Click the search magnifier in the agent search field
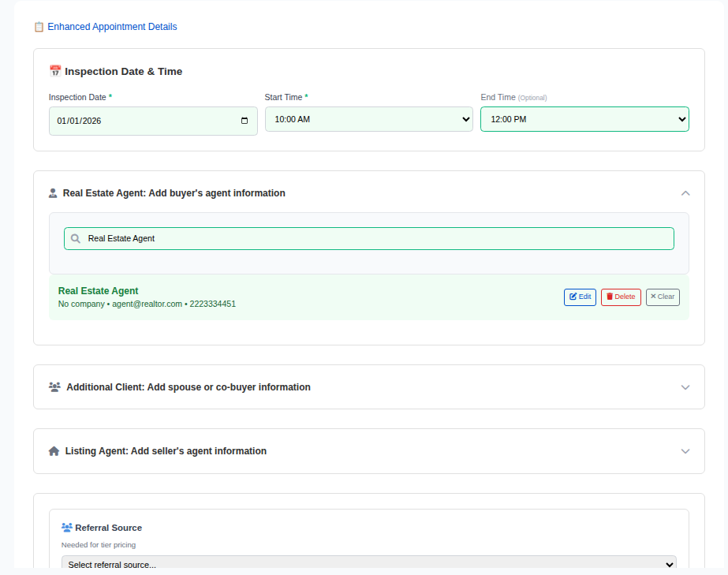The image size is (728, 575). (x=75, y=238)
